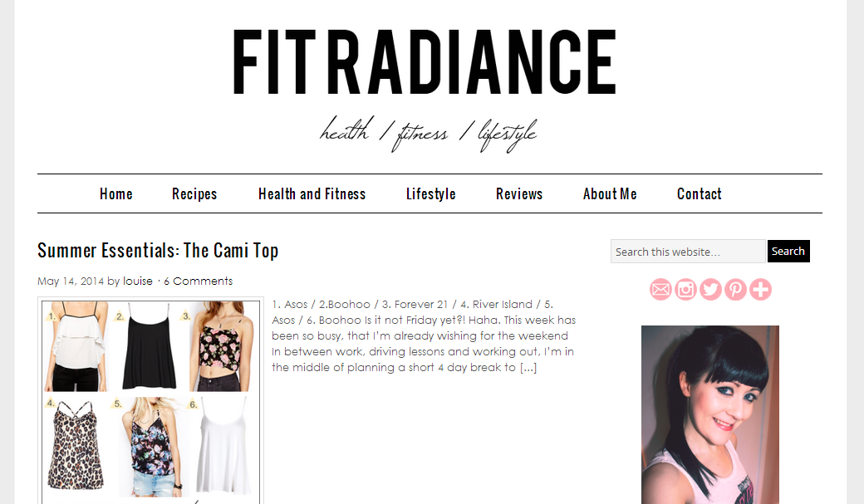This screenshot has height=504, width=864.
Task: Click the cami tops collage thumbnail
Action: point(151,400)
